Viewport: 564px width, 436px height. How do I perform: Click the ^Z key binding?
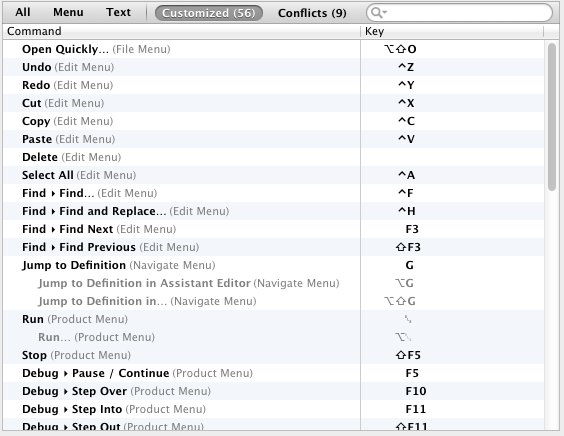(x=406, y=67)
